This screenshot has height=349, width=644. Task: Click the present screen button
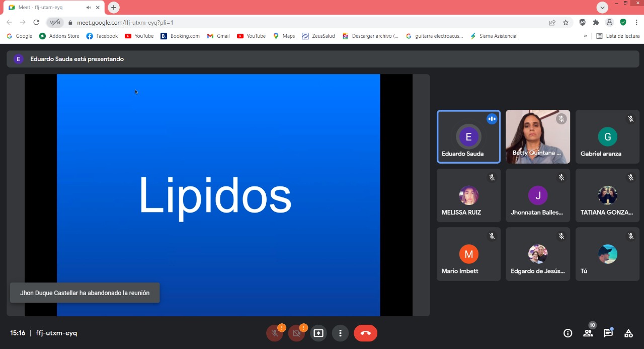click(318, 333)
